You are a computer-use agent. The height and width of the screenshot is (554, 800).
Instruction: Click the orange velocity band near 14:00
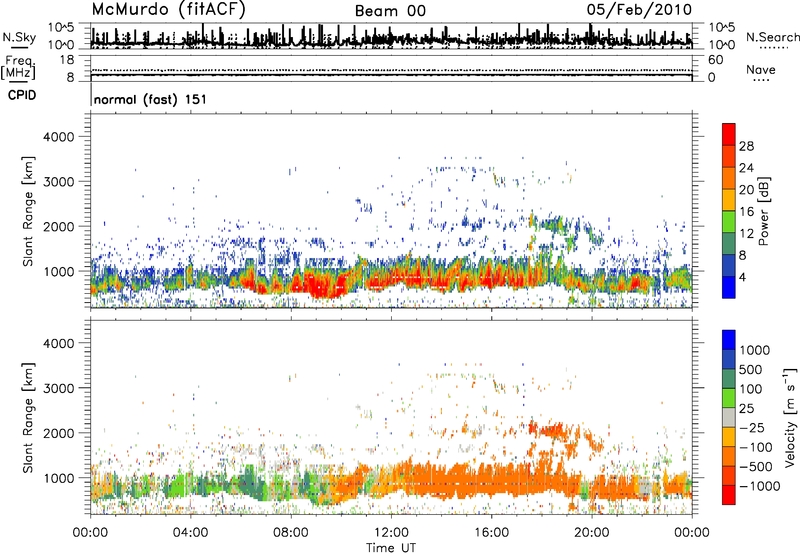(441, 482)
